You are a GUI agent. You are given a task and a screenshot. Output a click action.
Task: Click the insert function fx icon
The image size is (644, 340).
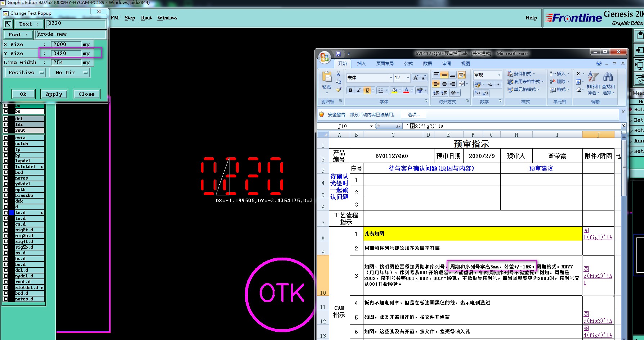[x=398, y=126]
